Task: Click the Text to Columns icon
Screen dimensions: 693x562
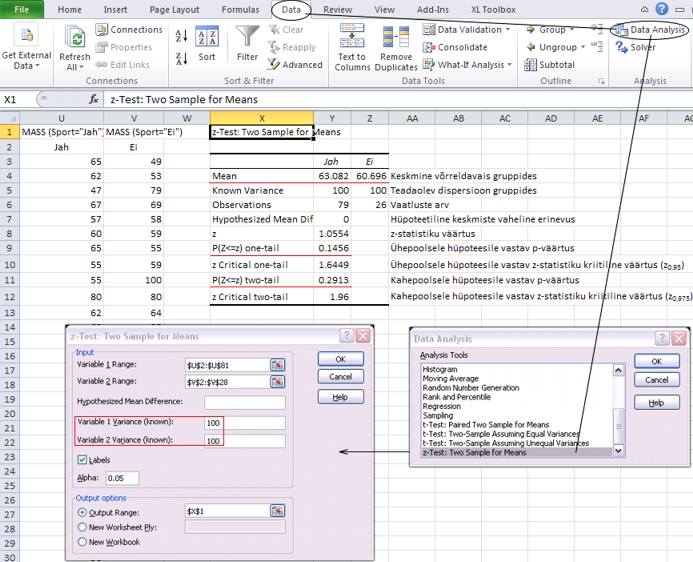Action: [x=352, y=37]
